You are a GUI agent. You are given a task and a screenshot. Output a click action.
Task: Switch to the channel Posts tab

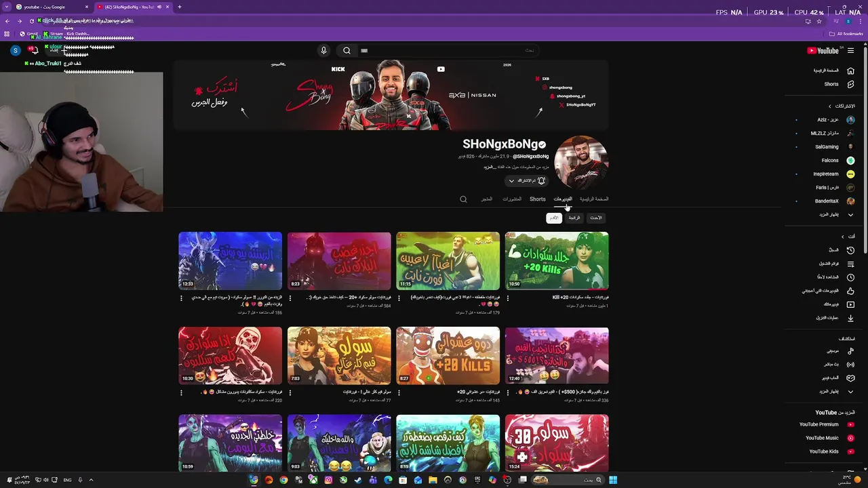(x=512, y=199)
